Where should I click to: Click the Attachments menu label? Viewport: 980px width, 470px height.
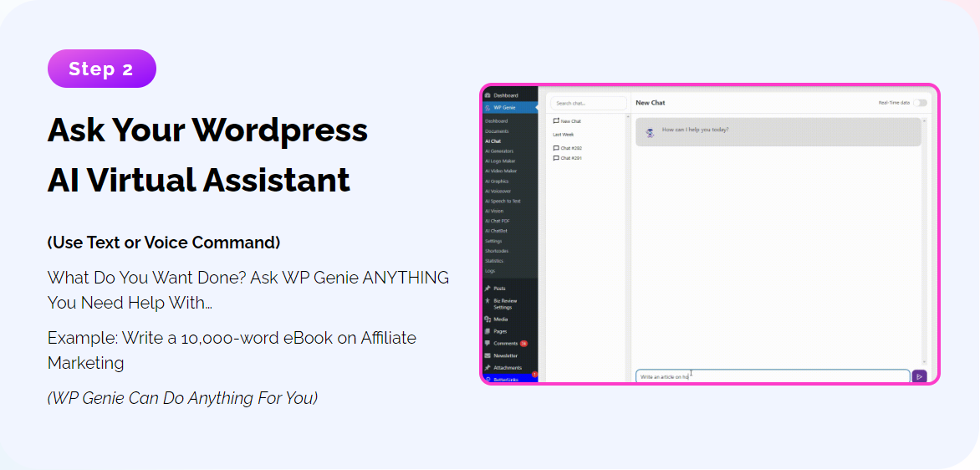tap(508, 367)
